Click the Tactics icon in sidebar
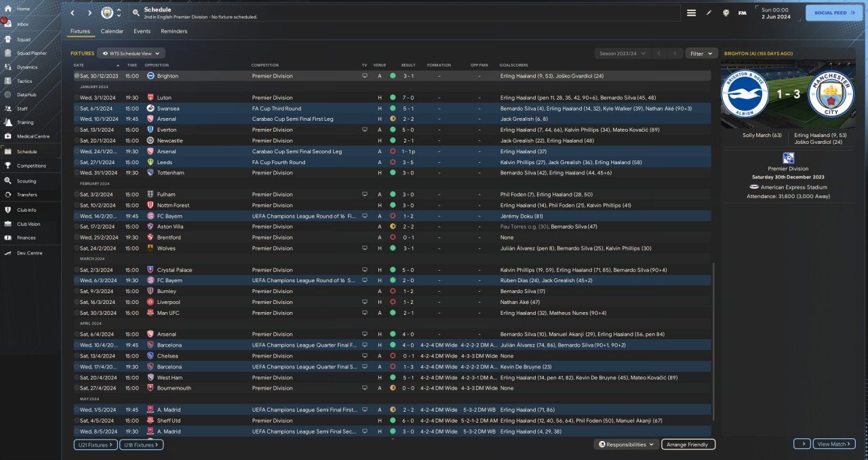868x460 pixels. coord(9,81)
